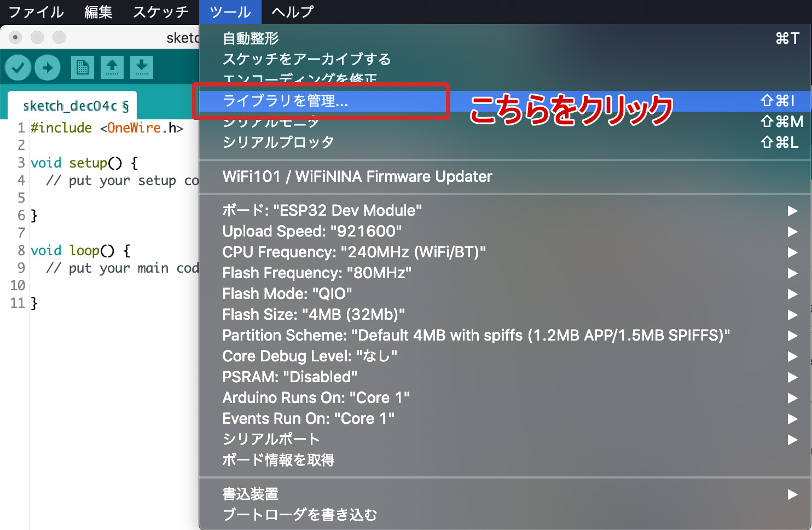812x530 pixels.
Task: Expand the Partition Scheme submenu
Action: click(475, 335)
